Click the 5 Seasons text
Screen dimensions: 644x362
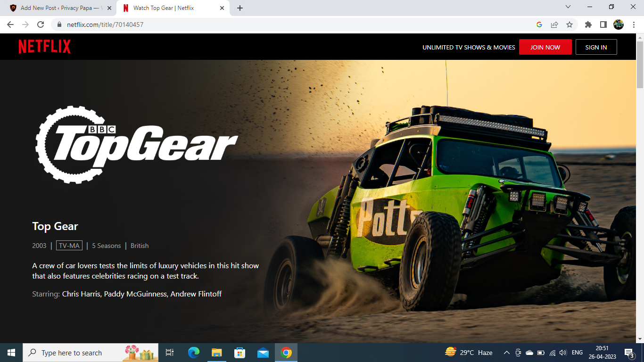107,246
